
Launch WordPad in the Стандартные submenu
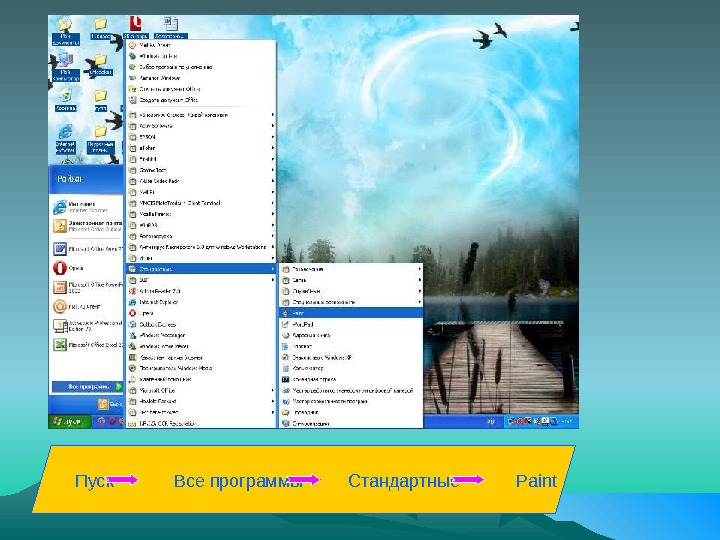coord(351,324)
